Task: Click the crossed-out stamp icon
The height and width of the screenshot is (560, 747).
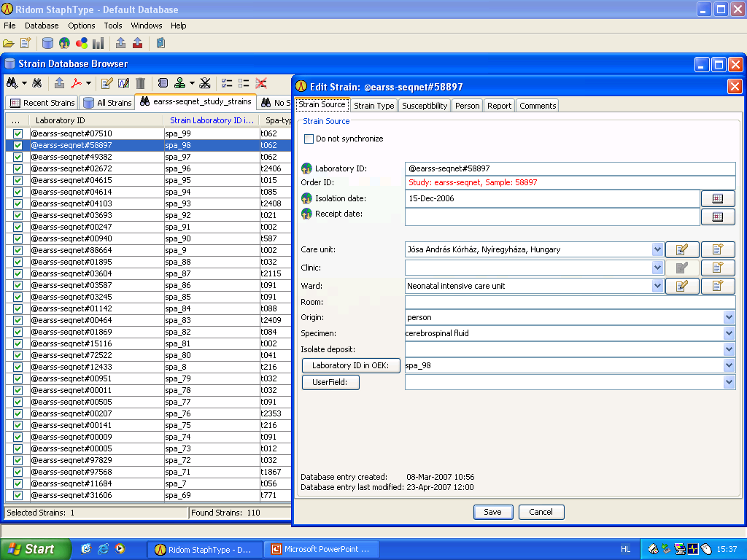Action: coord(205,83)
